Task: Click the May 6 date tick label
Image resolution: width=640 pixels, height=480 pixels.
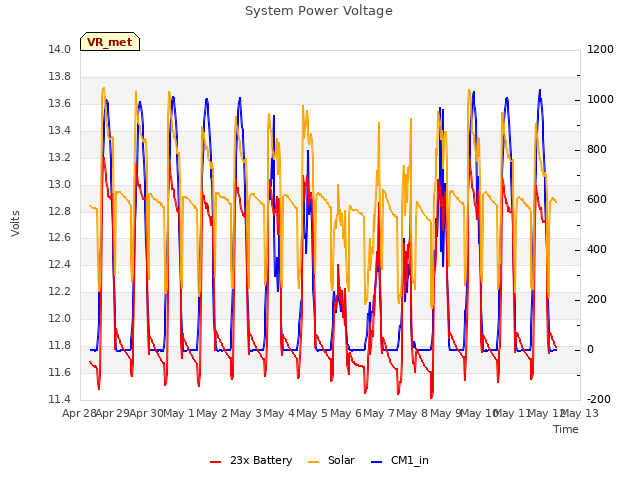Action: (346, 413)
